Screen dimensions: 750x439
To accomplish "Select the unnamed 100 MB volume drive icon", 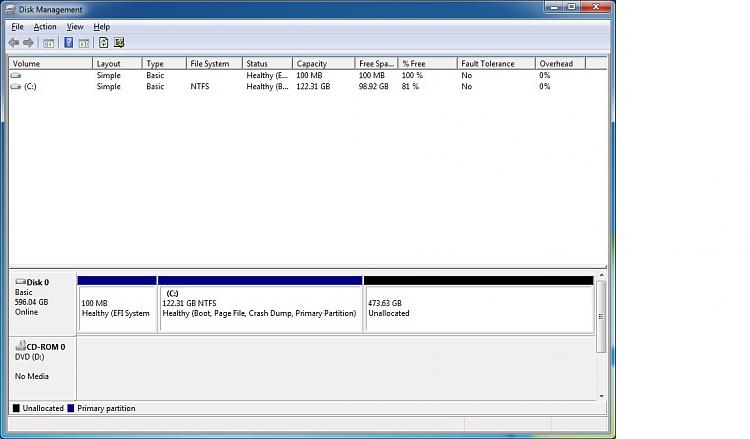I will 16,76.
